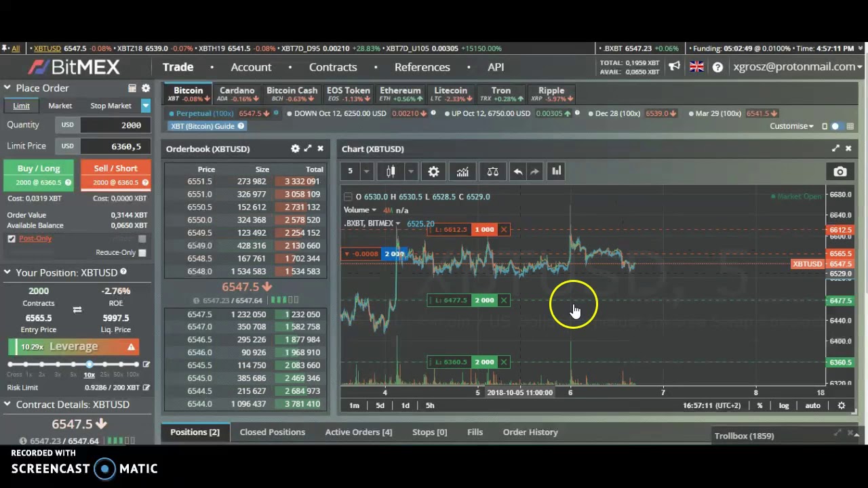Choose the candlestick chart style icon

pyautogui.click(x=391, y=171)
